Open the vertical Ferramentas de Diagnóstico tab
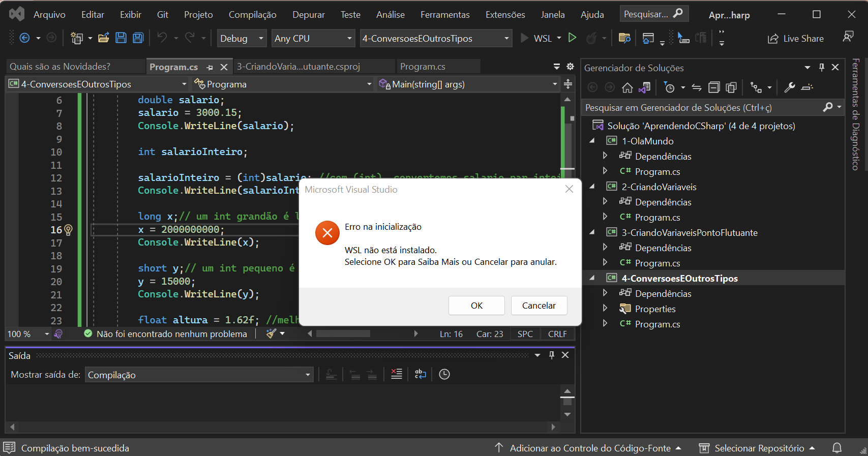 856,114
